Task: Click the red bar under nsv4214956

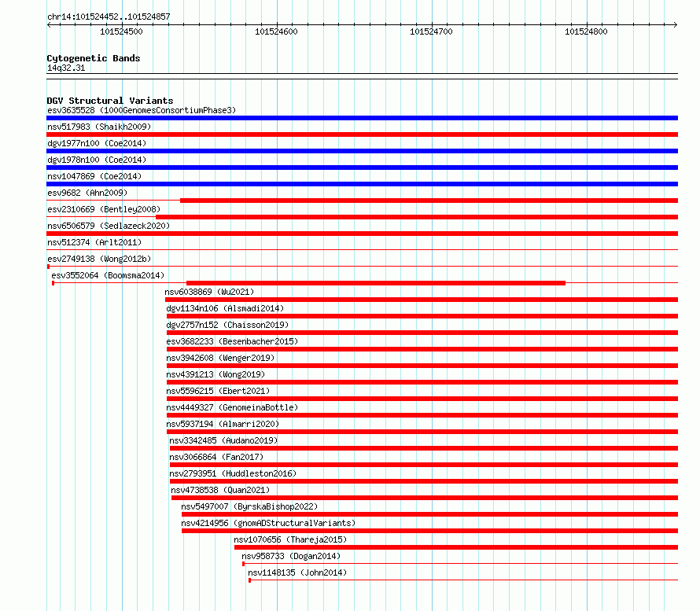Action: tap(430, 531)
